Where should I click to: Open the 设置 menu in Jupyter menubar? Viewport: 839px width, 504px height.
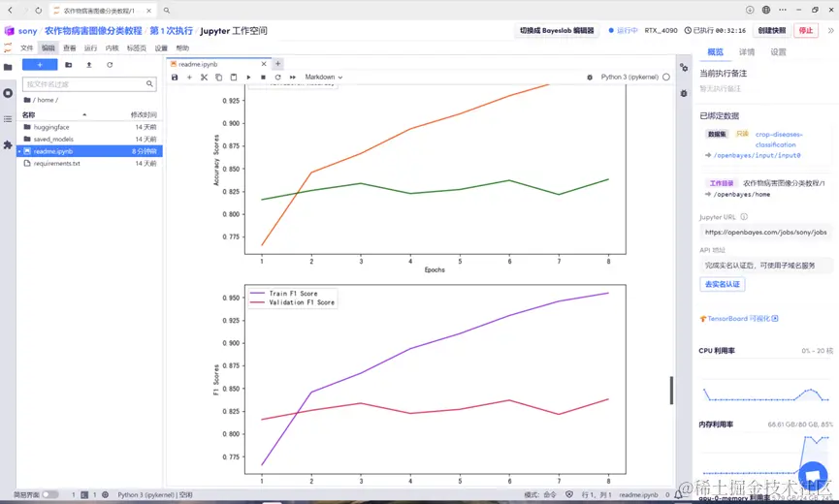(x=161, y=48)
